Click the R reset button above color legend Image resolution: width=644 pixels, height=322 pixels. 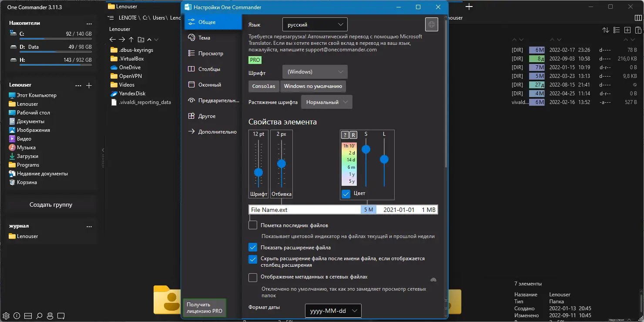353,135
